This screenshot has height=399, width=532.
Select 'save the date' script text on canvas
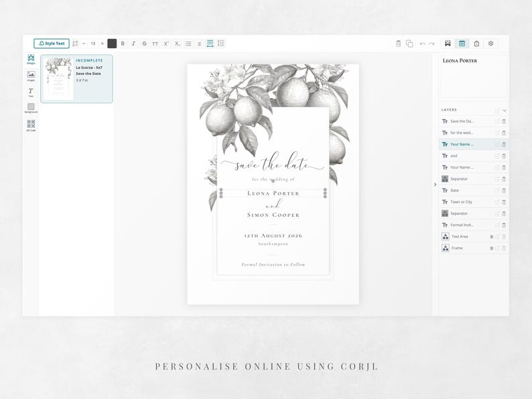click(x=273, y=163)
